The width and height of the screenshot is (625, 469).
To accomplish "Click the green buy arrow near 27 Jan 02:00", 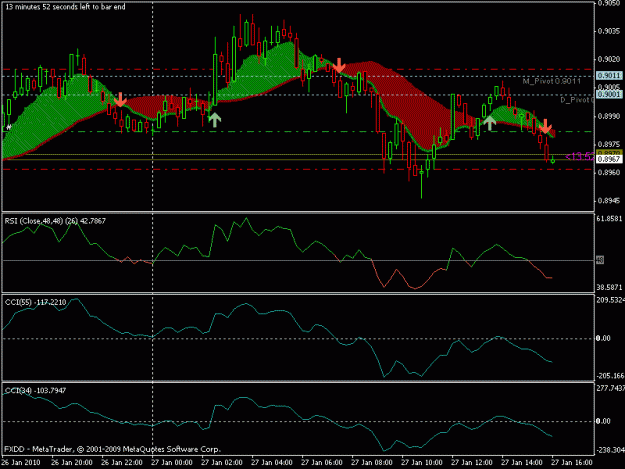I will 214,120.
